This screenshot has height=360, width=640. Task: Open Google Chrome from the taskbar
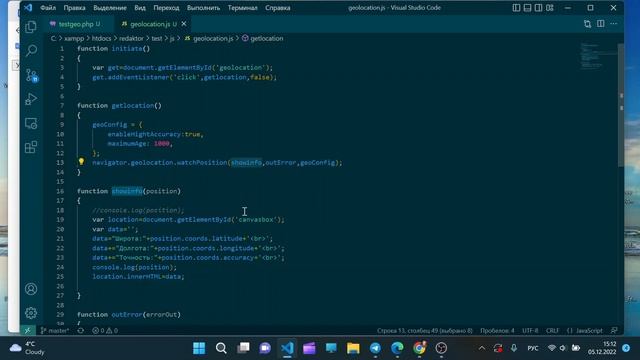coord(419,348)
